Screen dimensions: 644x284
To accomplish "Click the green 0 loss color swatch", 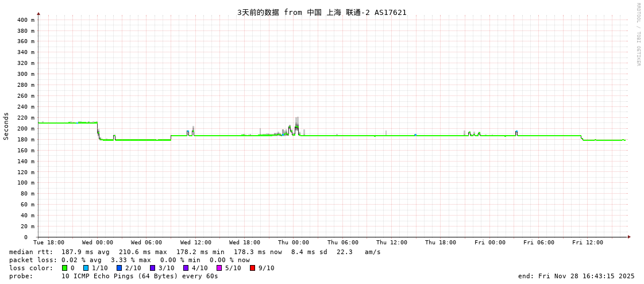I will tap(64, 268).
